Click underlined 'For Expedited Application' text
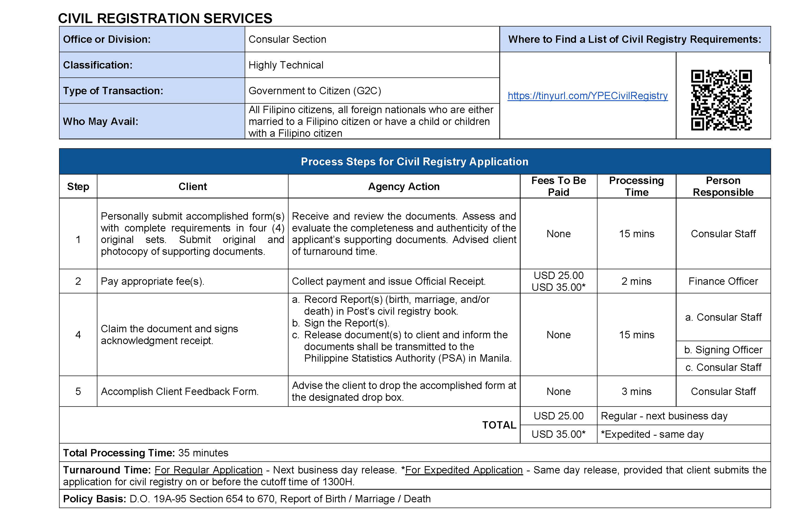 pyautogui.click(x=464, y=470)
